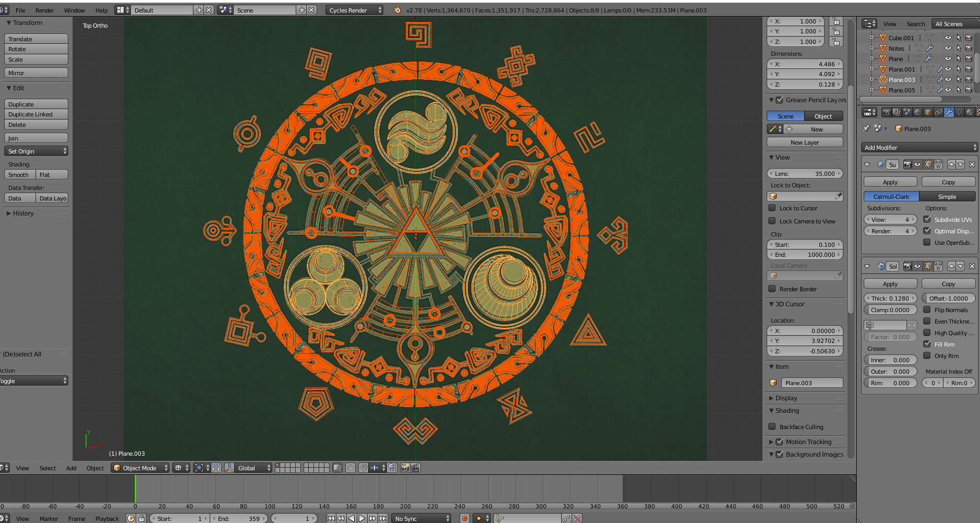Enable Flip Normals on Solidify
Viewport: 980px width, 523px height.
click(x=927, y=310)
